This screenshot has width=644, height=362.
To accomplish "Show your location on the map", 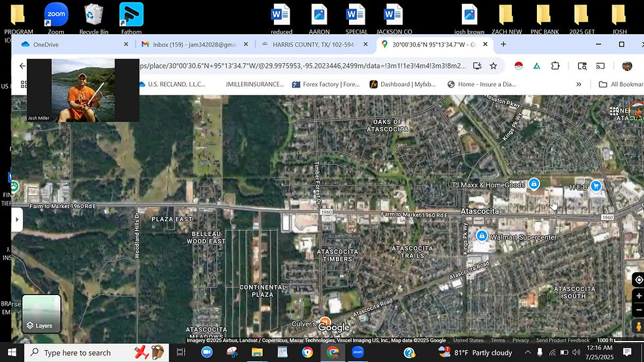I will 639,281.
